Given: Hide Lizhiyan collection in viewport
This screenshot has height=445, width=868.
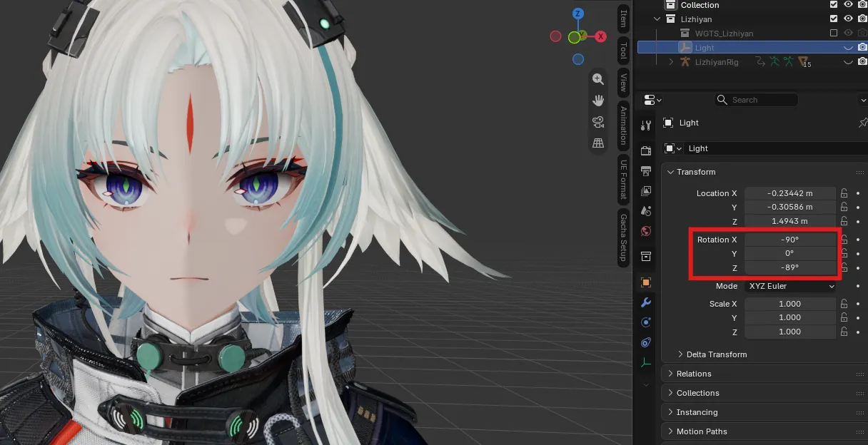Looking at the screenshot, I should tap(848, 19).
